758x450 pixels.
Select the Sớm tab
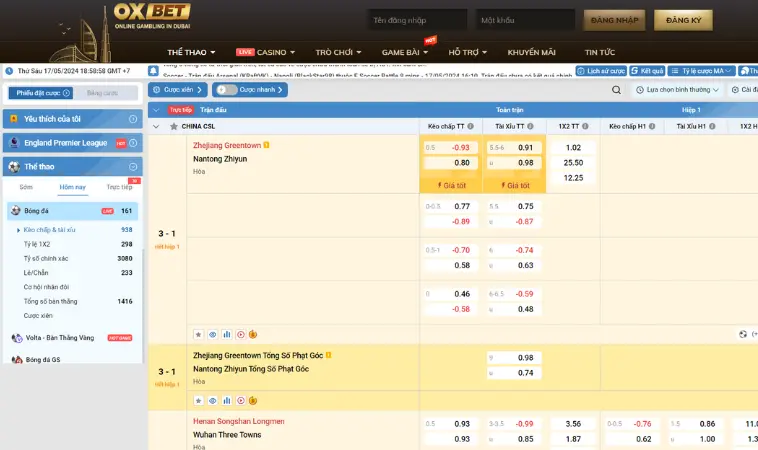pyautogui.click(x=26, y=187)
